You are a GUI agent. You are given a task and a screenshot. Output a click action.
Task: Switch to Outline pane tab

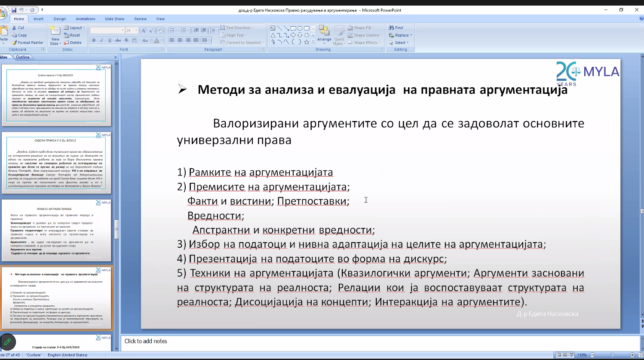(23, 57)
